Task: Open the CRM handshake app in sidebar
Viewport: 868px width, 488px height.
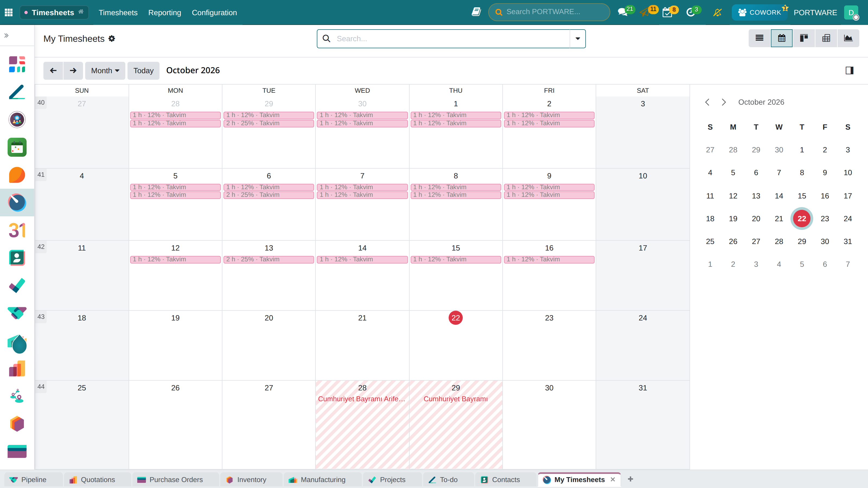Action: pos(17,313)
